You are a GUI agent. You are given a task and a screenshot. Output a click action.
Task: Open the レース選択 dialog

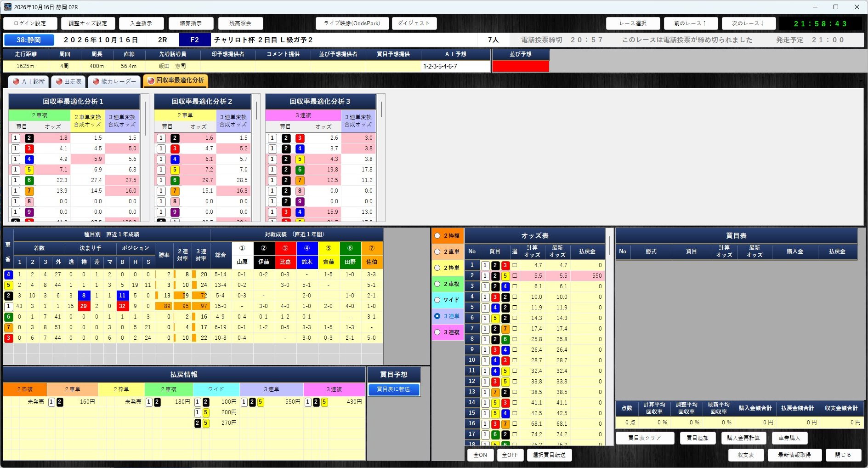click(x=633, y=23)
